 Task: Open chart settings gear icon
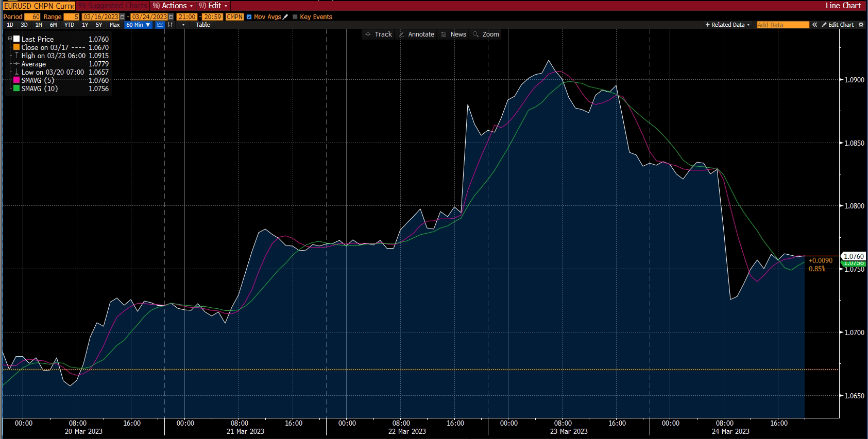coord(861,25)
